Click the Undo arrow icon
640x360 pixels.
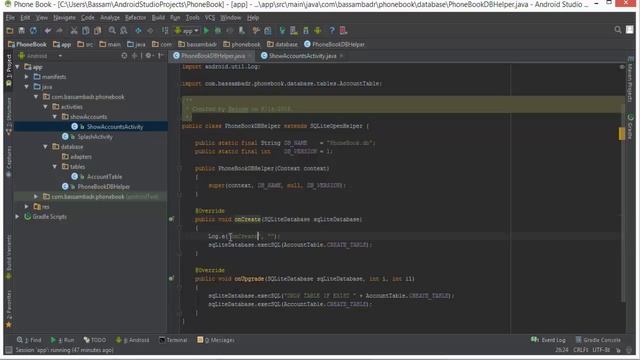click(x=48, y=31)
